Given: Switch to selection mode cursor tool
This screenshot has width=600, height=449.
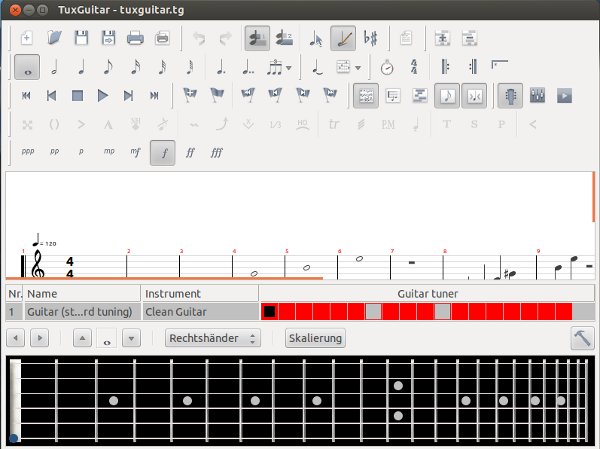Looking at the screenshot, I should 316,38.
